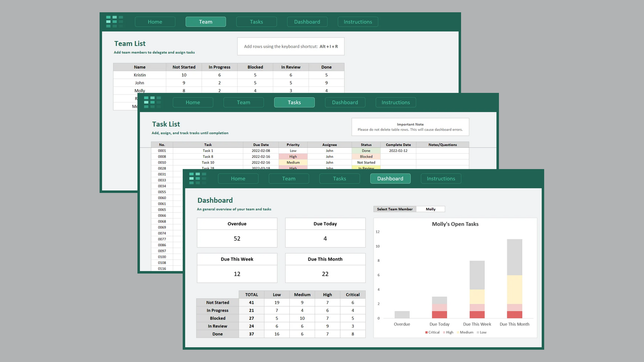
Task: Select the Overdue count cell showing 52
Action: pos(237,239)
